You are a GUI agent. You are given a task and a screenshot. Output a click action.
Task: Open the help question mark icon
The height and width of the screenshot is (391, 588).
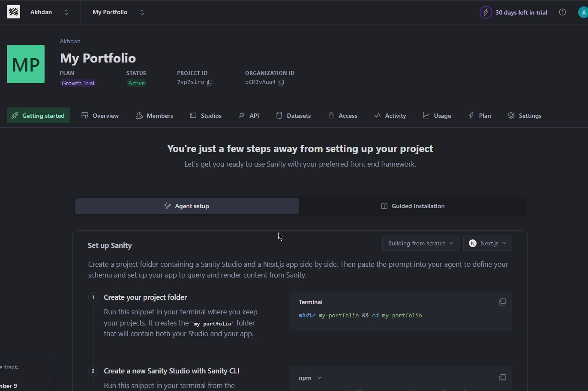pyautogui.click(x=563, y=12)
